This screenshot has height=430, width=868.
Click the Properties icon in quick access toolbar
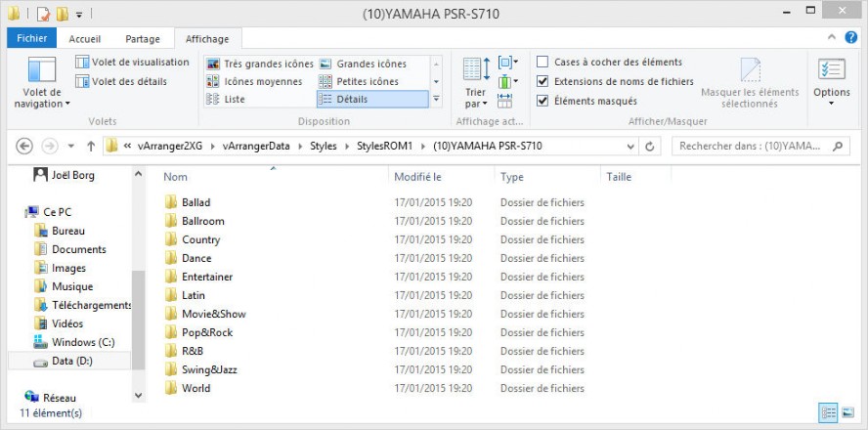[x=43, y=14]
